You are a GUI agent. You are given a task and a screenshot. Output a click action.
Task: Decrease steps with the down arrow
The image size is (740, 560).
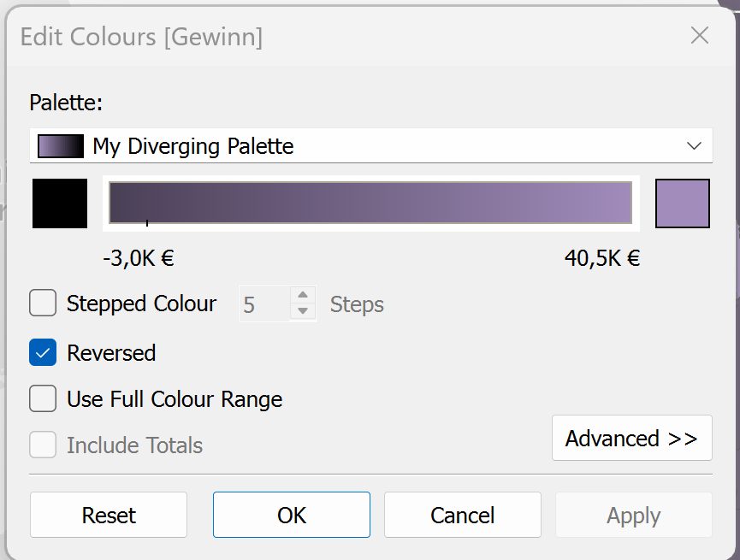click(302, 312)
